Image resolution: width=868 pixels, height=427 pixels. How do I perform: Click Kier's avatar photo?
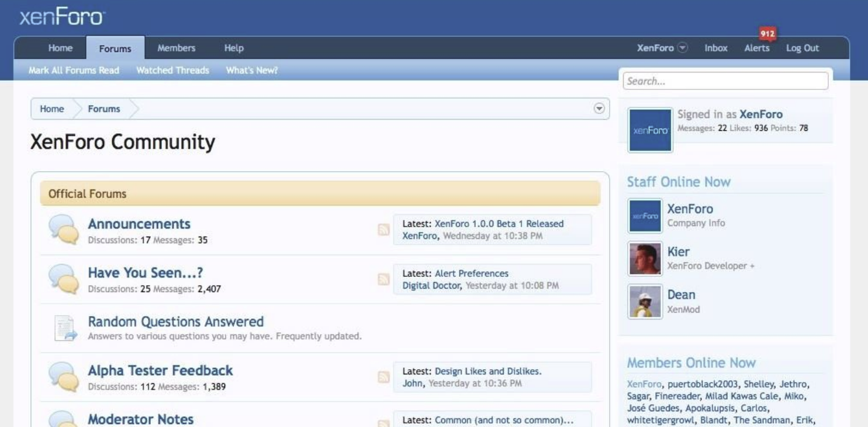pyautogui.click(x=645, y=259)
